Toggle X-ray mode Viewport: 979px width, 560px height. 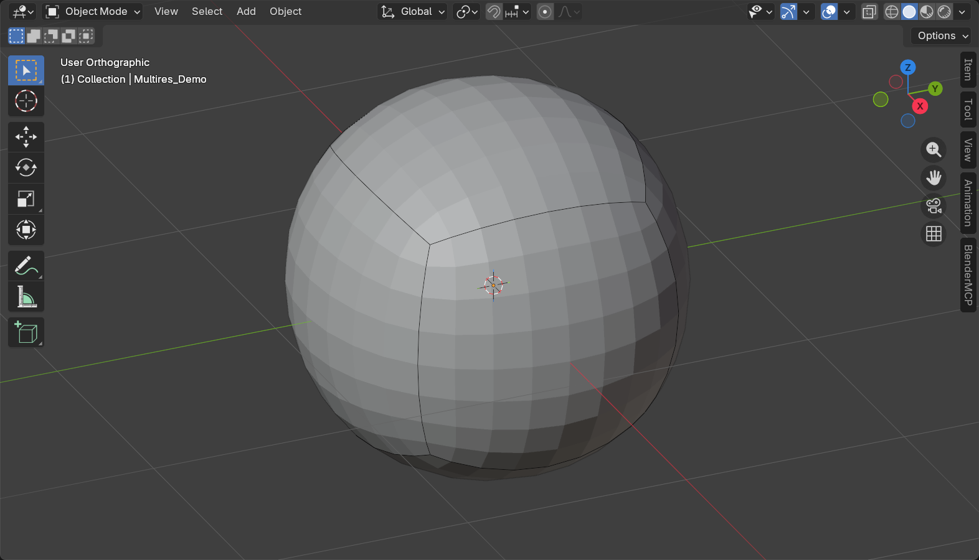click(869, 12)
